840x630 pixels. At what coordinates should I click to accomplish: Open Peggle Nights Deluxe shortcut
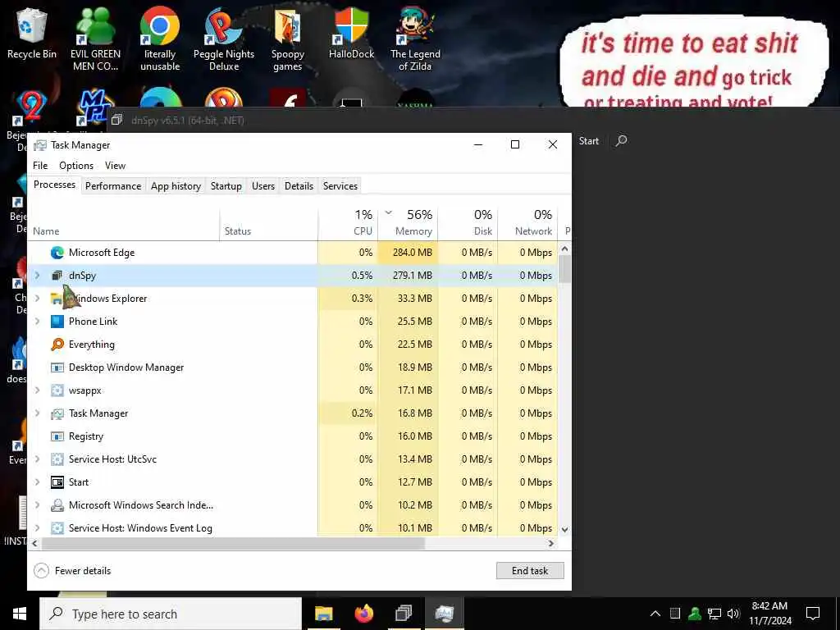(x=224, y=39)
